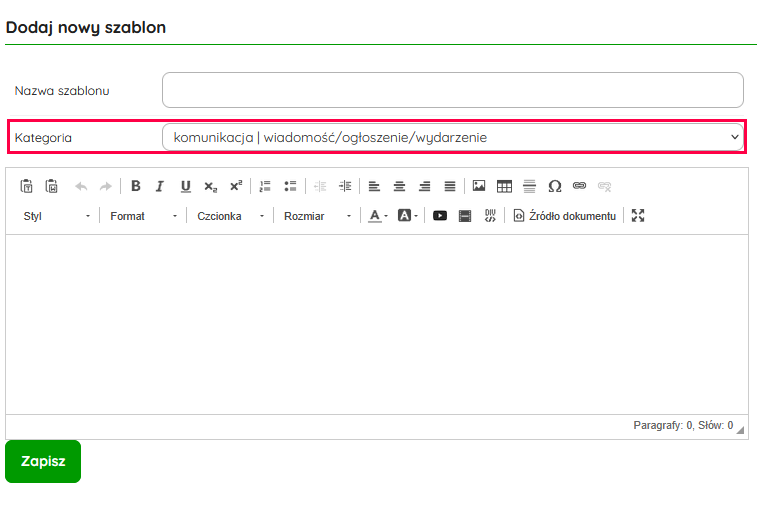Insert a hyperlink
Image resolution: width=757 pixels, height=507 pixels.
579,186
